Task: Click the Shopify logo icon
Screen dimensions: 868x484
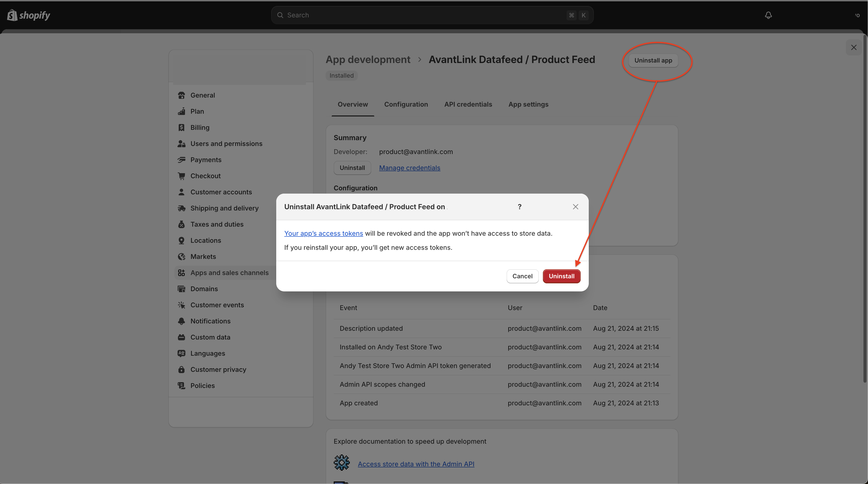Action: (x=12, y=15)
